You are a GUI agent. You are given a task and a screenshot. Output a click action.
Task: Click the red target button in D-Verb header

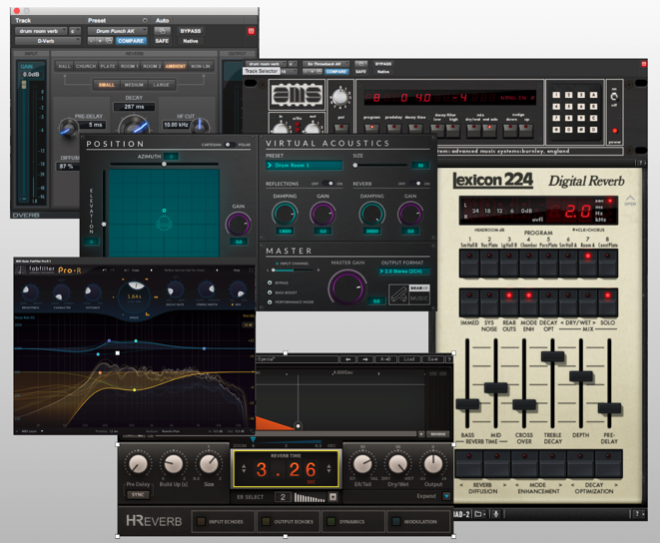pos(250,30)
